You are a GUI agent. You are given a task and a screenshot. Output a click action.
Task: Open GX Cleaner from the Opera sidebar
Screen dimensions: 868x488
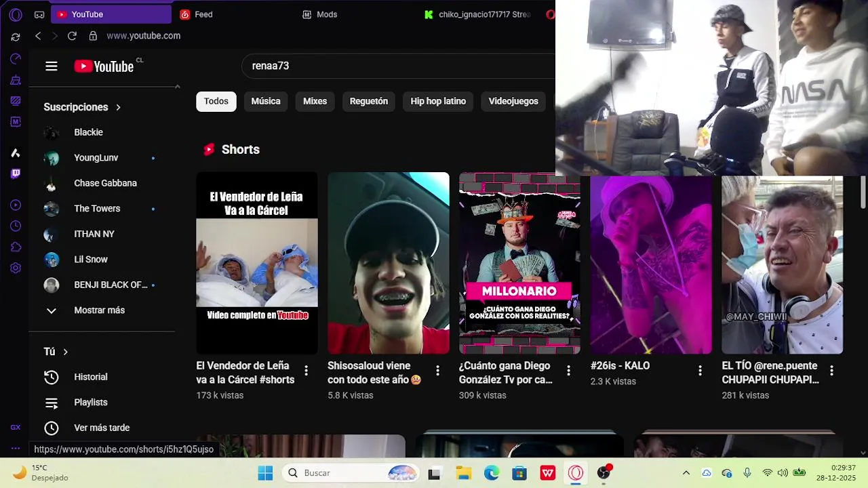[16, 80]
